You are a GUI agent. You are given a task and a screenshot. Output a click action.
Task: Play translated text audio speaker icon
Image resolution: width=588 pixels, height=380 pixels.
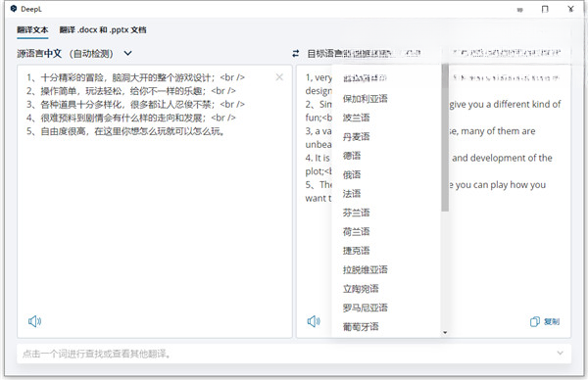click(x=314, y=321)
